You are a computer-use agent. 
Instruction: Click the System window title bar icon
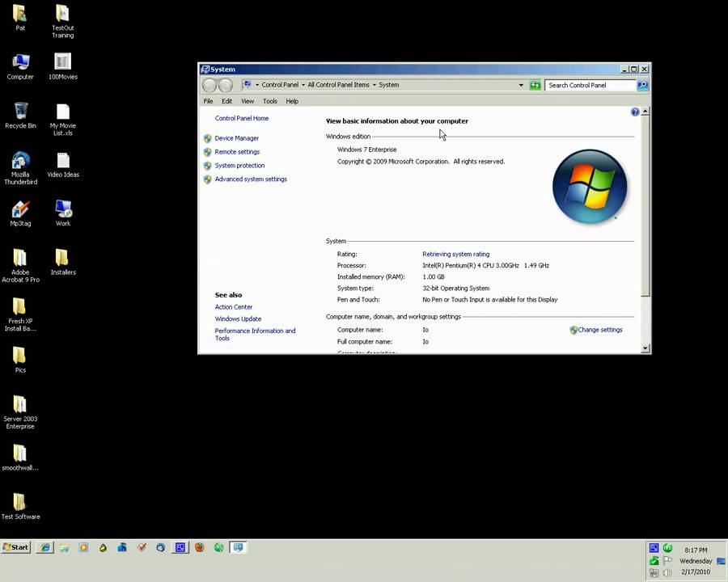tap(205, 70)
